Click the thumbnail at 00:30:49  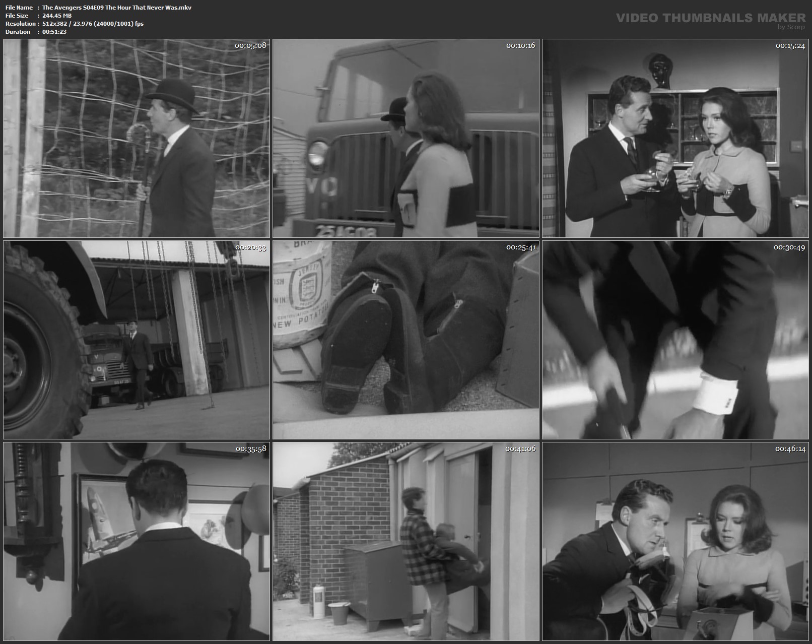675,340
